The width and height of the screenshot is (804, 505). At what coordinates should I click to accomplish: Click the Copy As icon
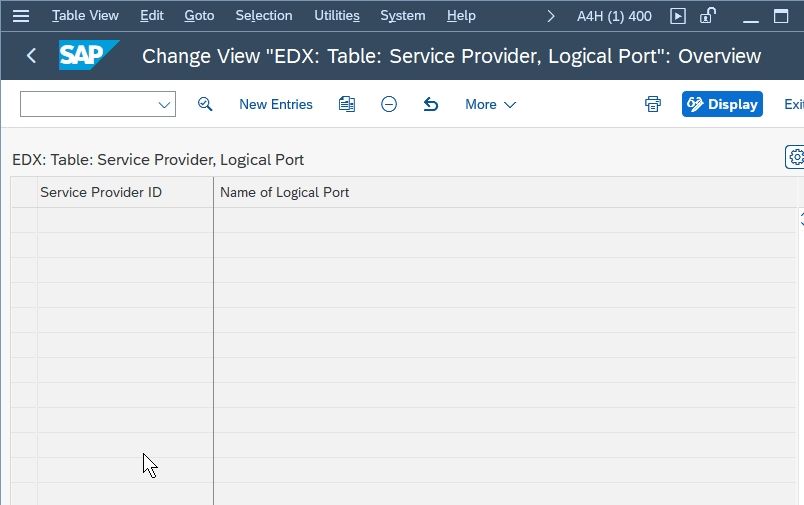[x=347, y=104]
